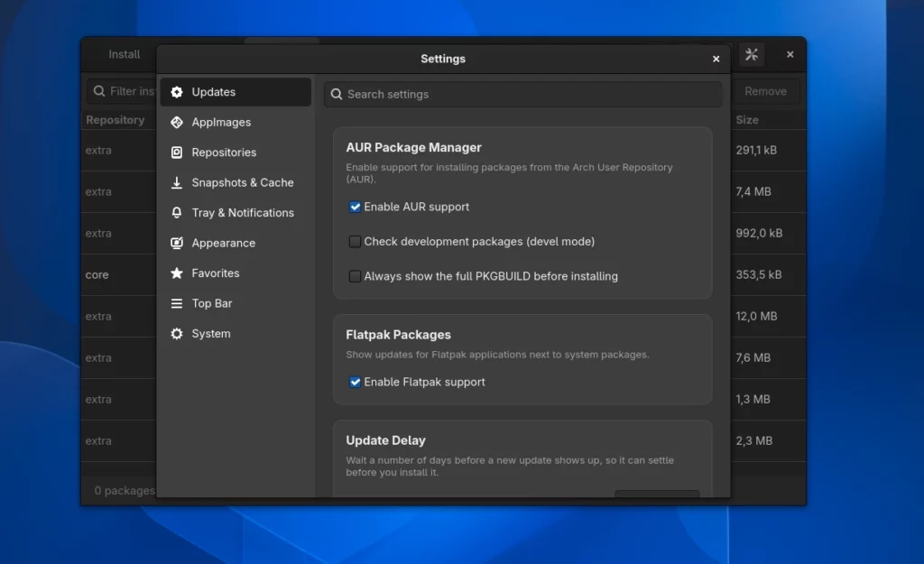Click the Size column header

(747, 120)
